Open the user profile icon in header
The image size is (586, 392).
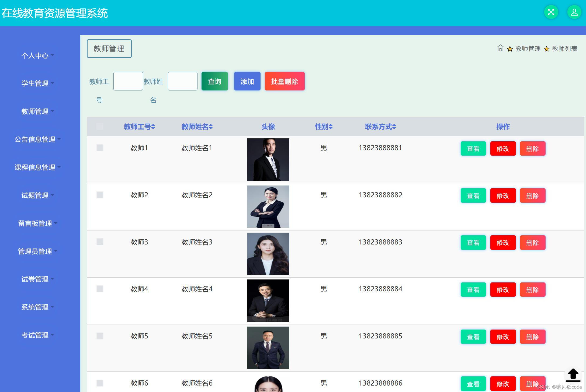(574, 12)
